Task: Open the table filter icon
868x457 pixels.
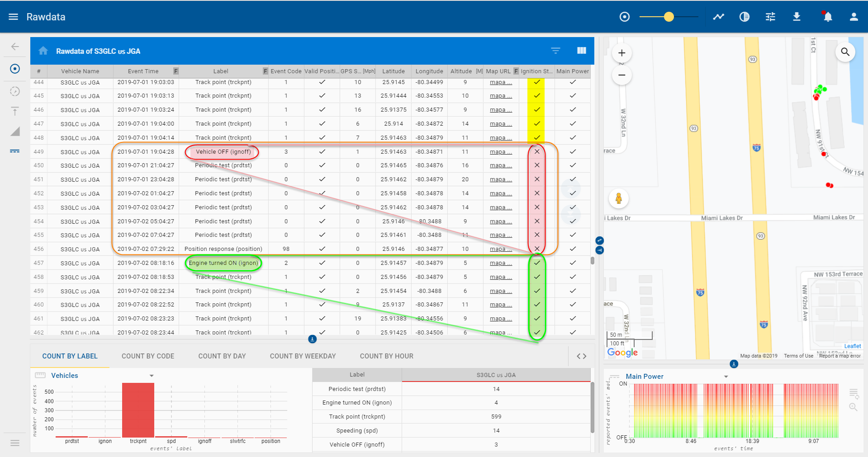Action: pos(555,51)
